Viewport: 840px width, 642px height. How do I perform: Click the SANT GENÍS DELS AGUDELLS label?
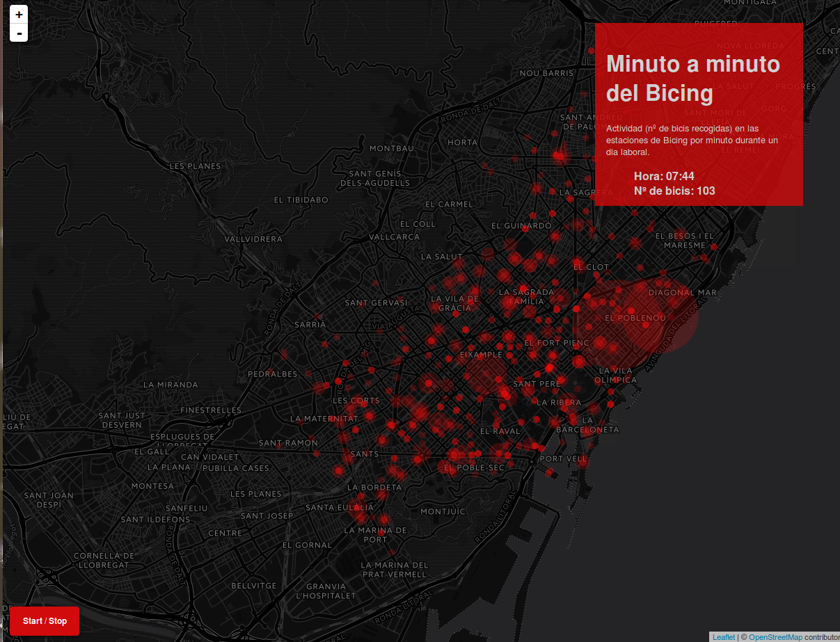[x=375, y=178]
